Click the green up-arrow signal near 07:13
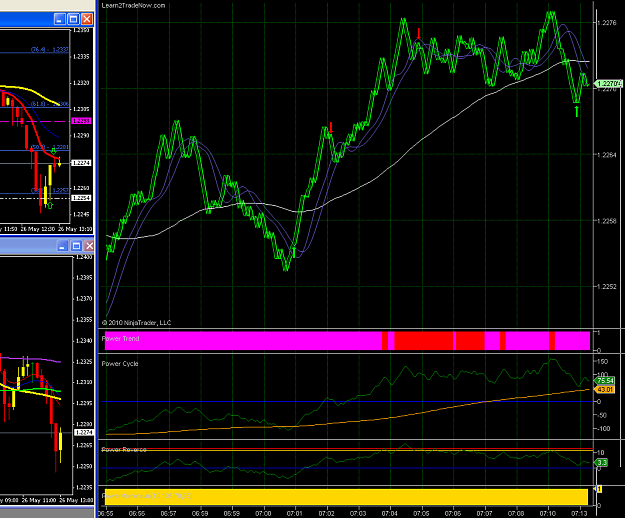Viewport: 625px width, 518px height. click(576, 111)
